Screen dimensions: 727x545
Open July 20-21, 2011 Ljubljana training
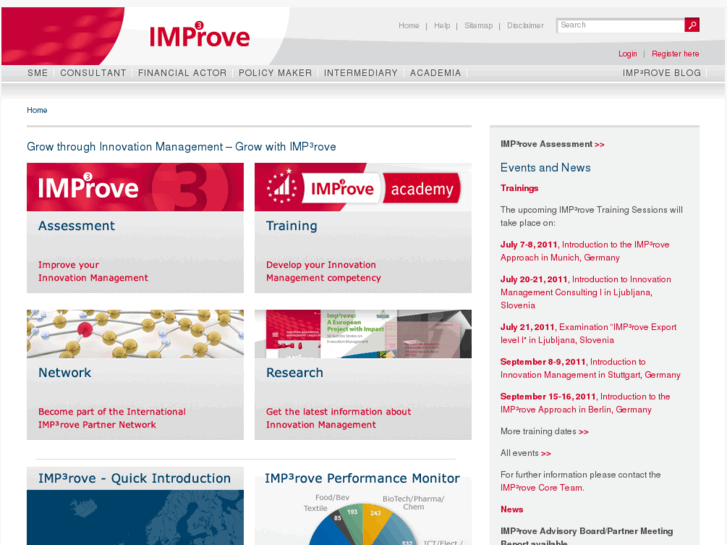(586, 292)
